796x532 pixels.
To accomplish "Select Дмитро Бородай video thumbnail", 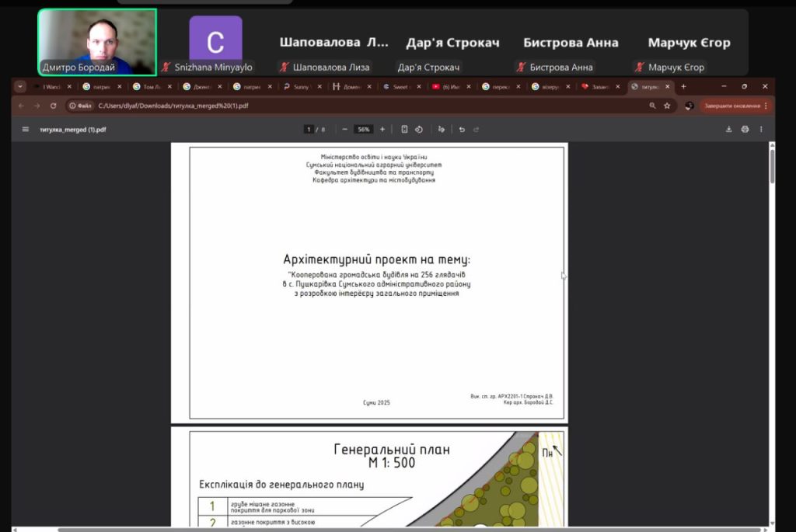I will [x=97, y=42].
